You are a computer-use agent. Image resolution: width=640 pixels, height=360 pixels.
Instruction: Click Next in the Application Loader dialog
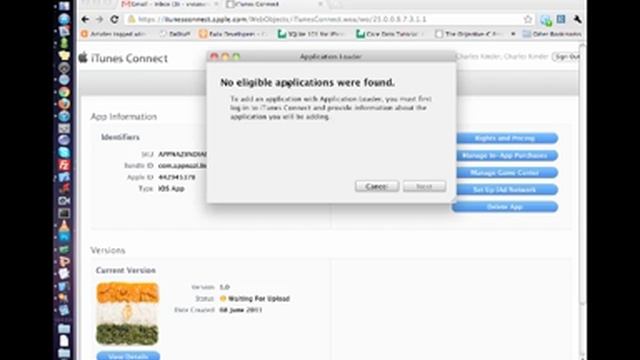tap(424, 187)
